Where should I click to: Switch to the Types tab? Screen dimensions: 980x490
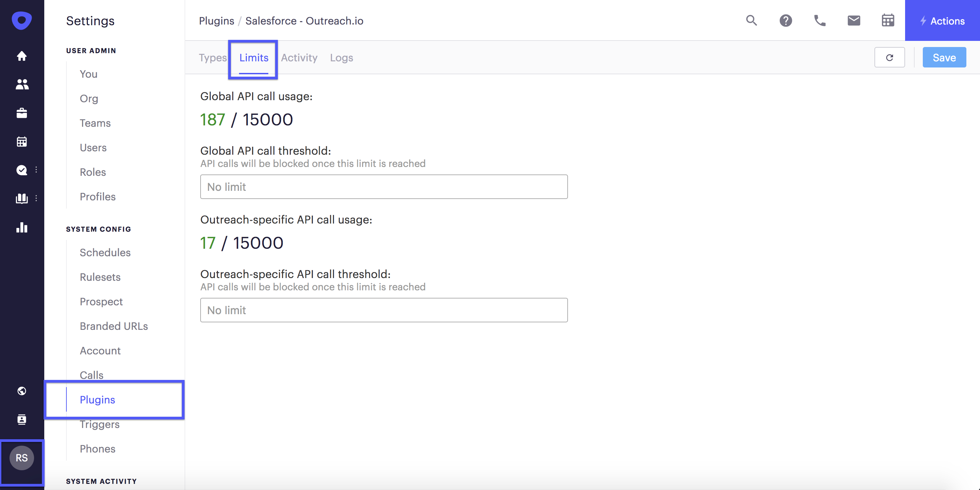click(x=212, y=58)
